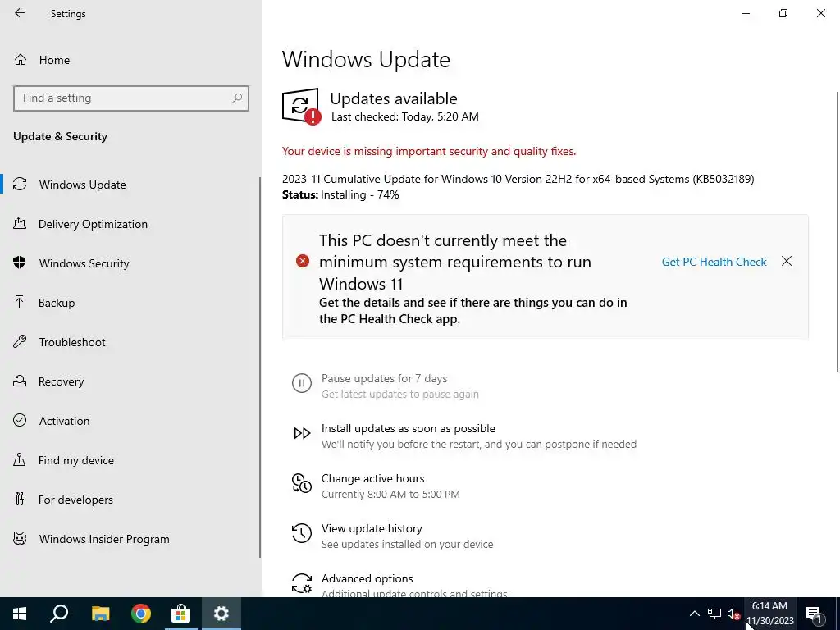Click the red error icon in Windows 11 banner
This screenshot has width=840, height=630.
pyautogui.click(x=303, y=261)
